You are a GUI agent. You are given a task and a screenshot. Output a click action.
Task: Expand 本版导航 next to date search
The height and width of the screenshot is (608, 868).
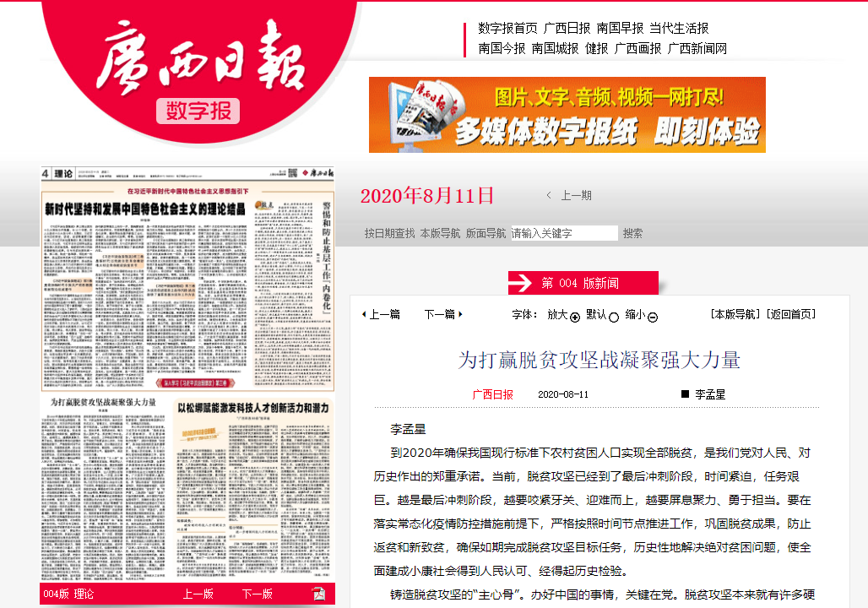[440, 233]
